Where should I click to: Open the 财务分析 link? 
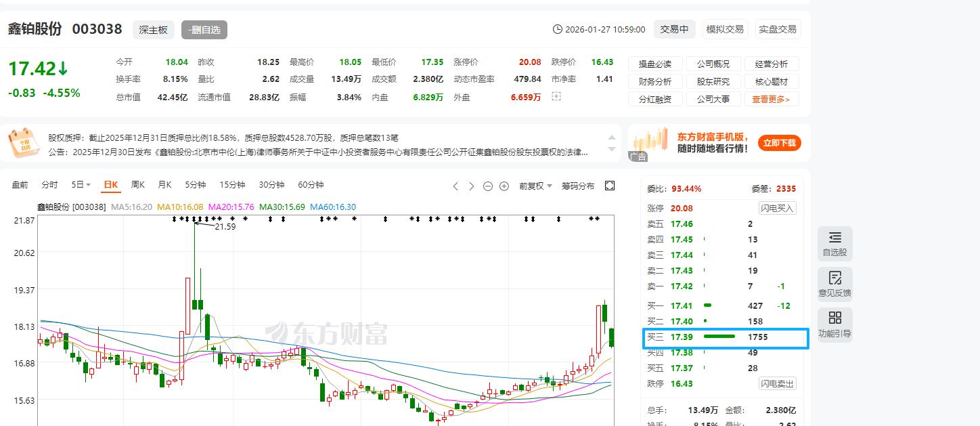click(x=655, y=81)
